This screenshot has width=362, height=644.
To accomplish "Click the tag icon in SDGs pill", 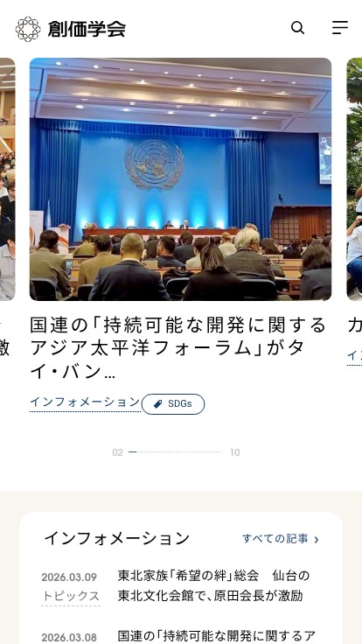I will click(x=158, y=404).
